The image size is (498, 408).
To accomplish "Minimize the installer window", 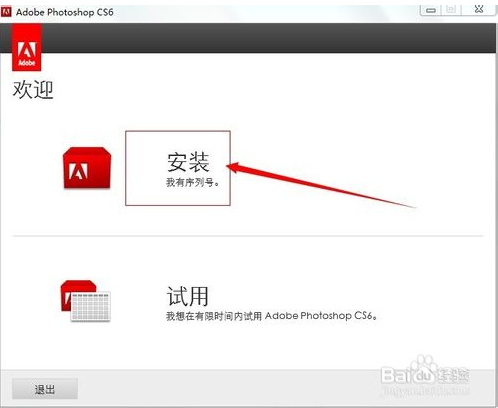I will click(431, 10).
